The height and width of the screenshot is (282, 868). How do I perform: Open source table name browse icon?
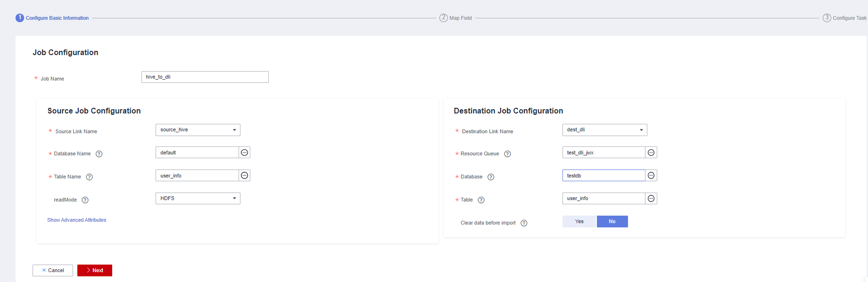244,176
